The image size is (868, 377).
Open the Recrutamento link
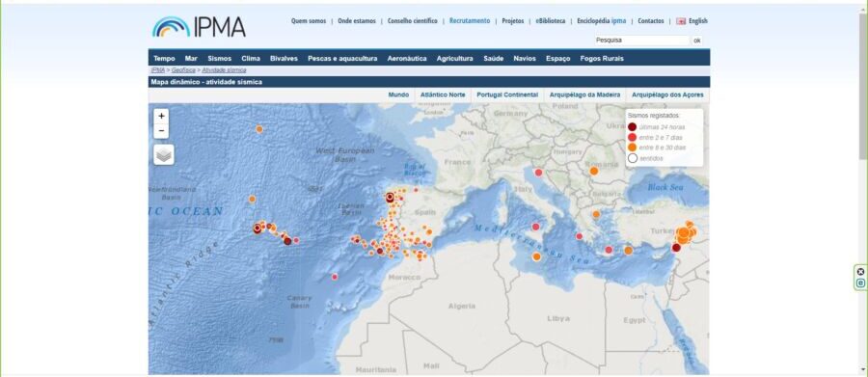click(x=470, y=21)
